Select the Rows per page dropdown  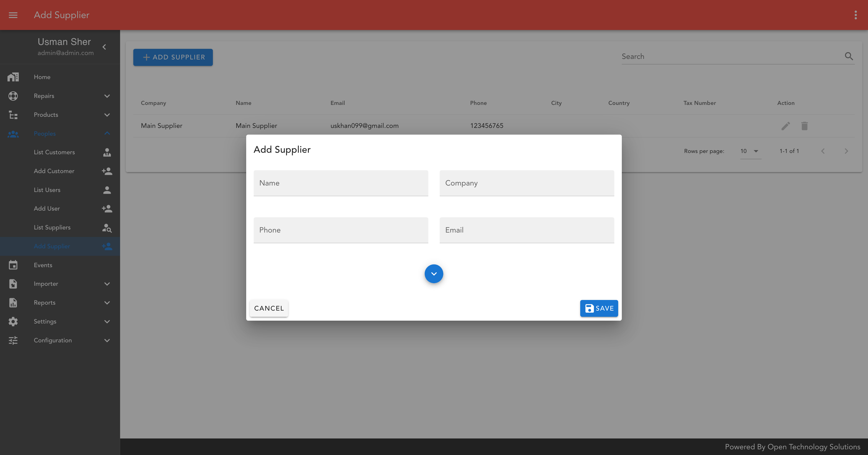pyautogui.click(x=749, y=151)
